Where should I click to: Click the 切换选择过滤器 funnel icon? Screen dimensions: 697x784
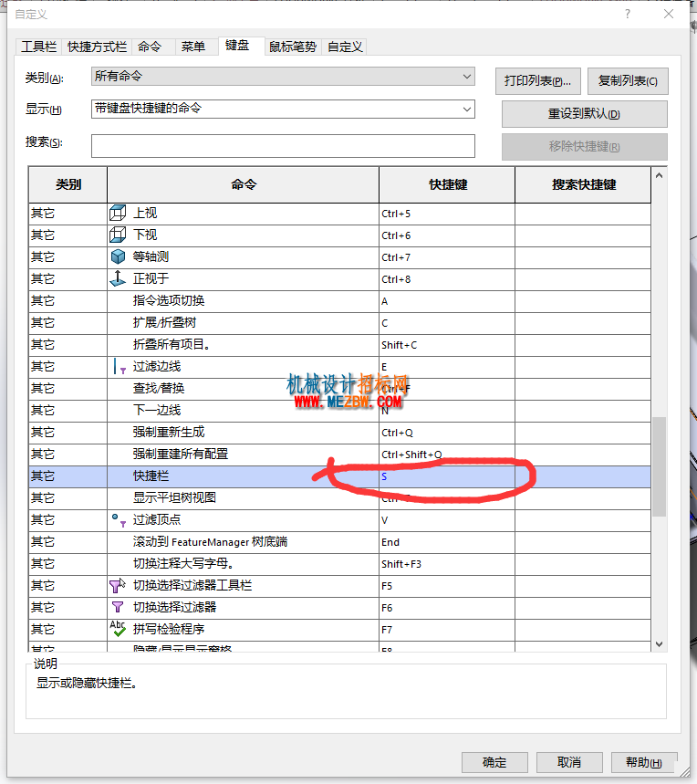[x=118, y=607]
